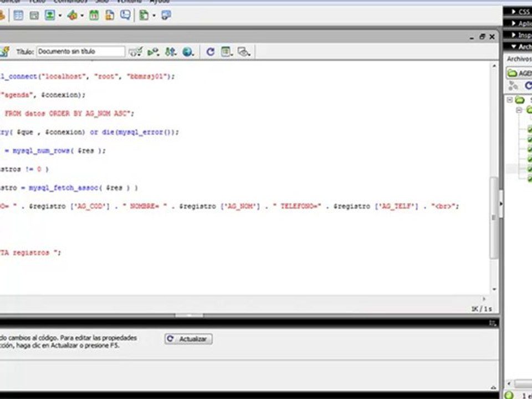
Task: Click the green status icon under the Files panel
Action: (x=509, y=395)
